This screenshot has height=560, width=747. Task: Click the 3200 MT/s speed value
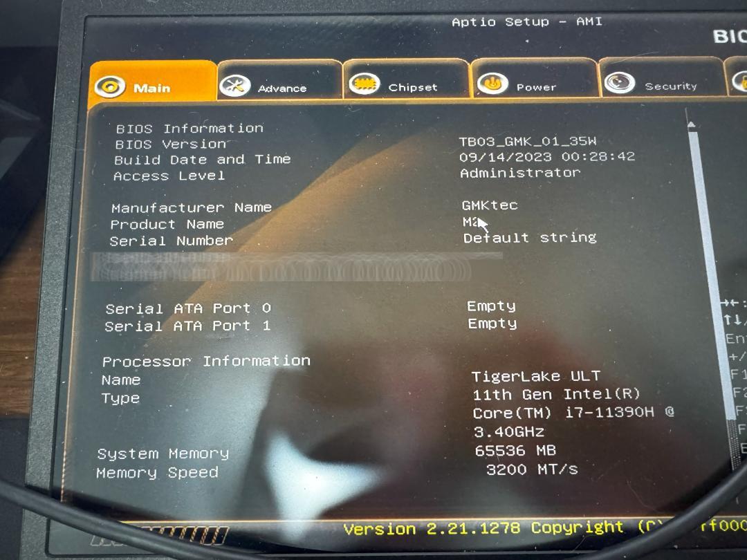[532, 470]
